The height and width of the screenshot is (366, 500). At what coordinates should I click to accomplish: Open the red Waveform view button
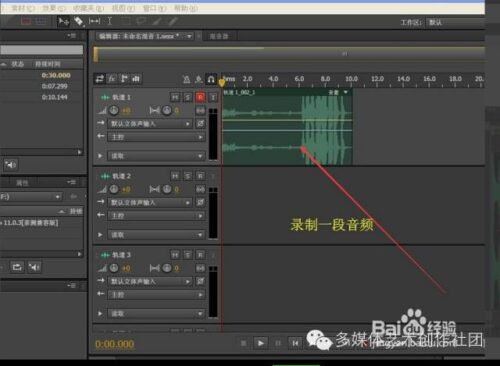(26, 21)
